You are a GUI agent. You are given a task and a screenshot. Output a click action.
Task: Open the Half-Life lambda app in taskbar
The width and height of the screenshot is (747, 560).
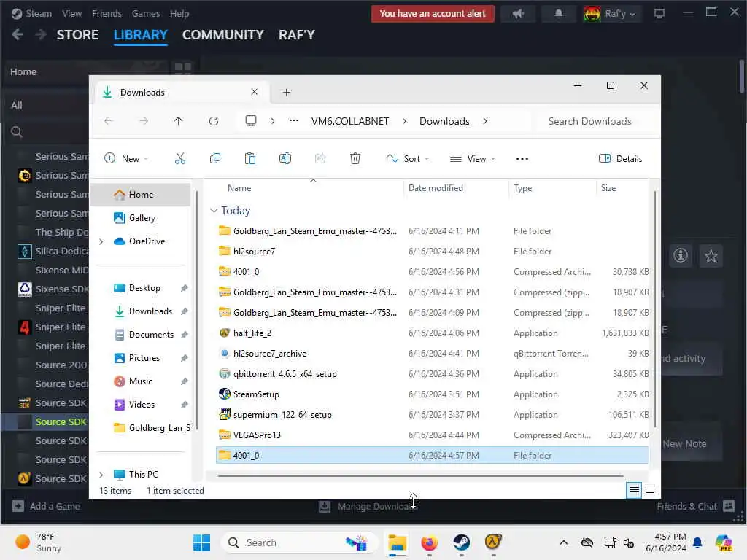pyautogui.click(x=493, y=542)
